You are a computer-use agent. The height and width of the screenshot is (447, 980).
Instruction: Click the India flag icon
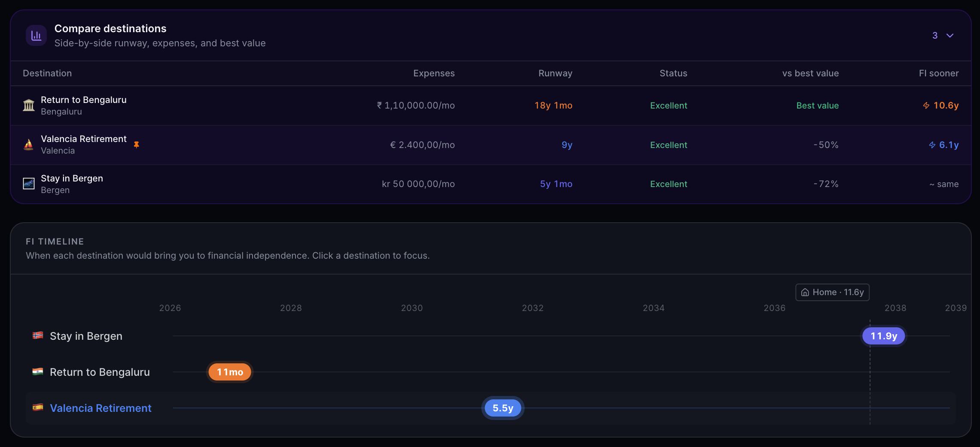click(38, 371)
